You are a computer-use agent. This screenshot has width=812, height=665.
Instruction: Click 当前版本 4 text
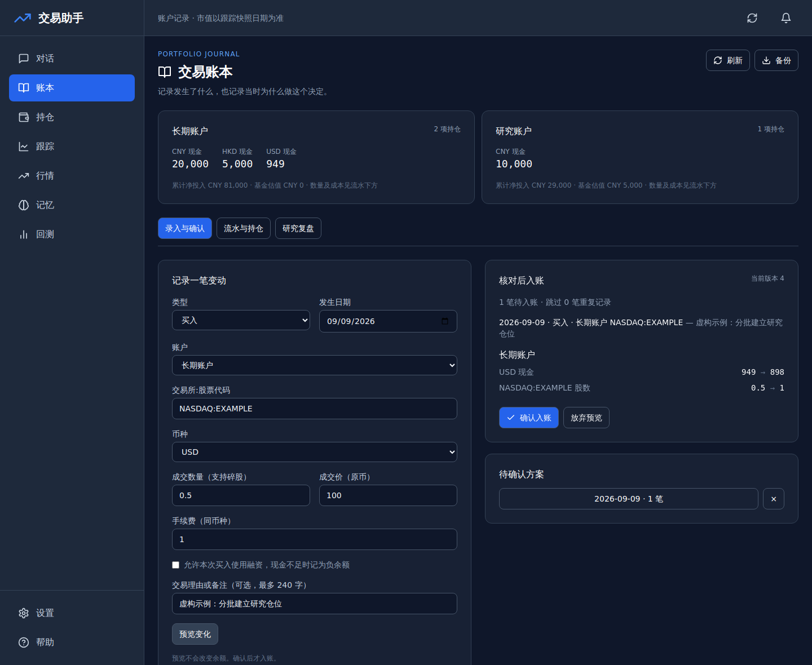click(767, 278)
